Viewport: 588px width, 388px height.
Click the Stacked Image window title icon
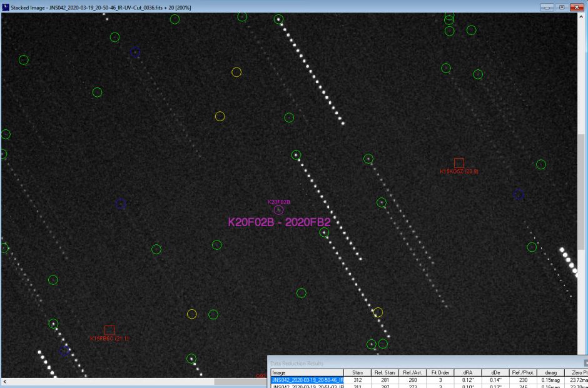pyautogui.click(x=6, y=7)
